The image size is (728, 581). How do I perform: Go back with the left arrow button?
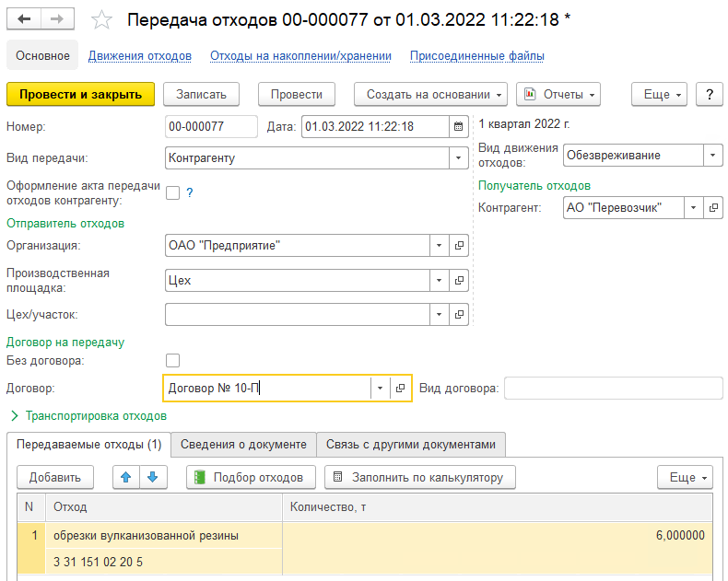click(24, 19)
